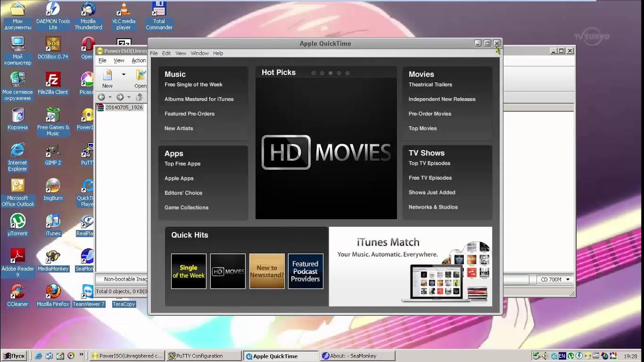
Task: Open Free TV Episodes link
Action: point(430,177)
